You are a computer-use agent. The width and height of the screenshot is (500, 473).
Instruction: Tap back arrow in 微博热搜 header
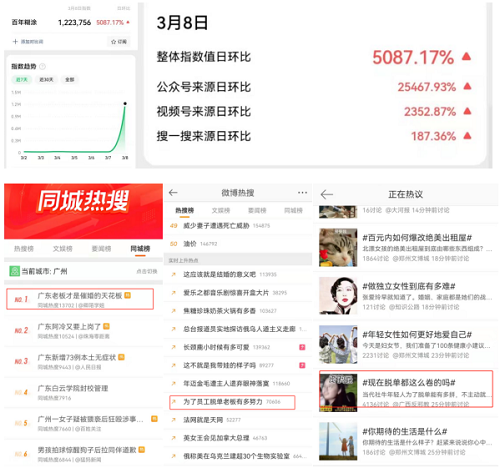tap(173, 192)
